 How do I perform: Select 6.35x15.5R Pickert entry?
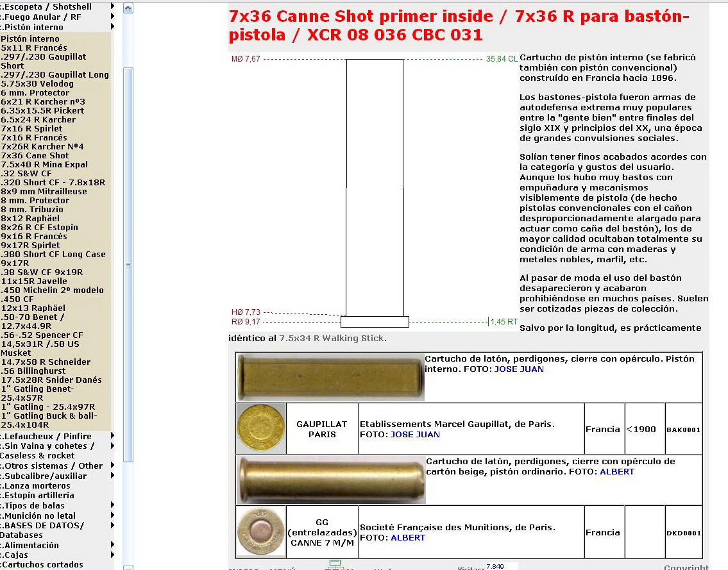[x=43, y=110]
